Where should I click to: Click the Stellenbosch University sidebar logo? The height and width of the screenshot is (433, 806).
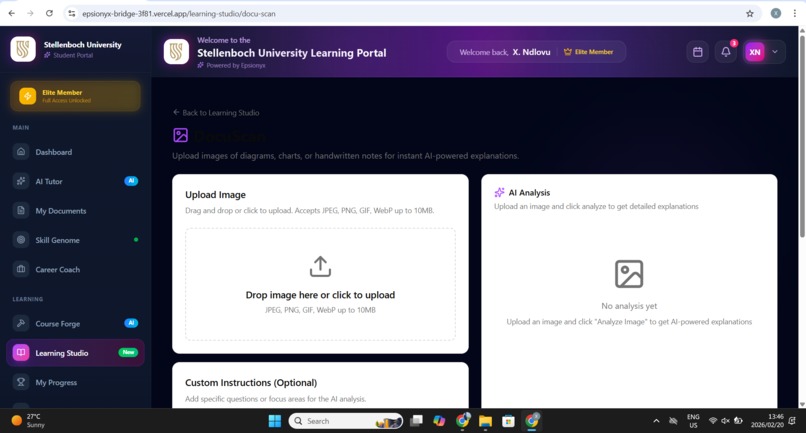[23, 49]
